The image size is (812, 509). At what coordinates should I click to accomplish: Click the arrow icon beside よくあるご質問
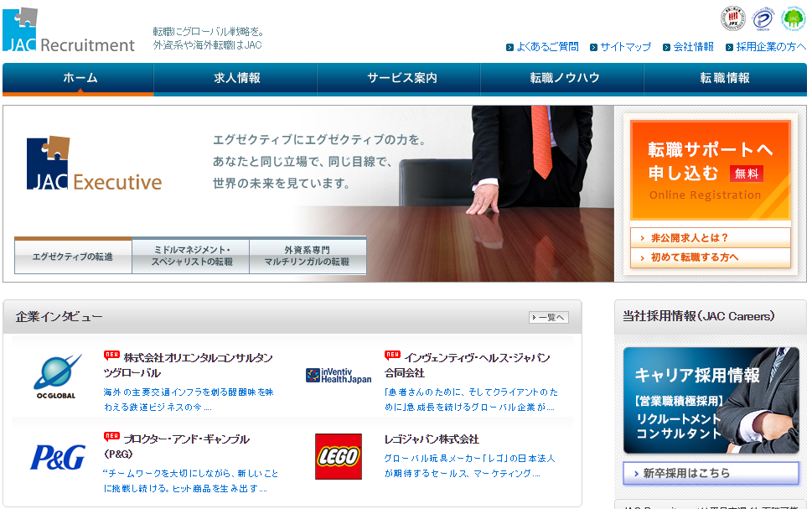tap(509, 47)
